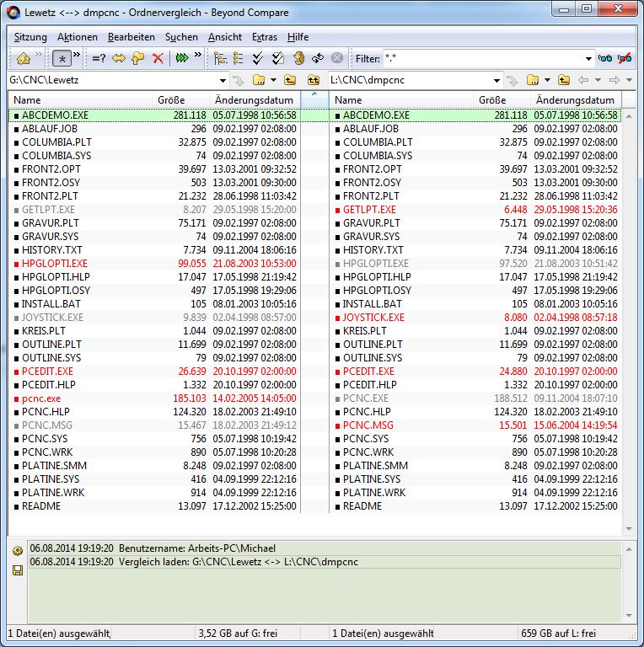644x647 pixels.
Task: Click the swap sides icon
Action: [318, 58]
